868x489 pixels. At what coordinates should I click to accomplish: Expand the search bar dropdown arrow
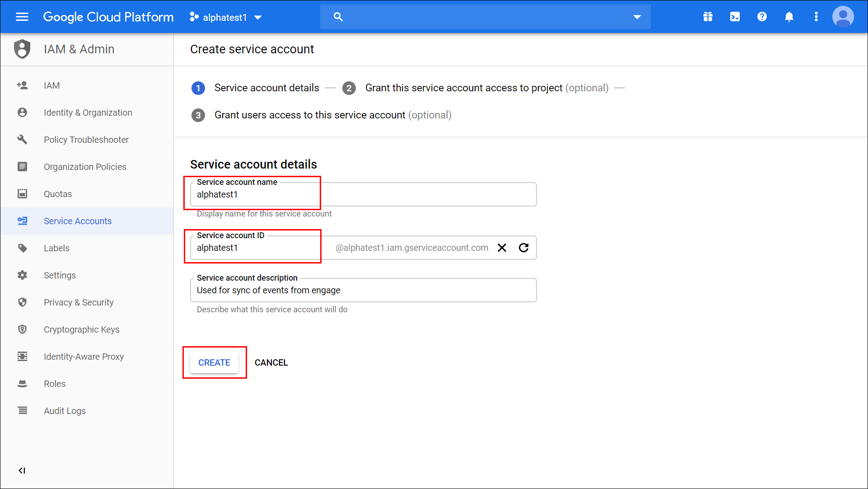(x=637, y=17)
